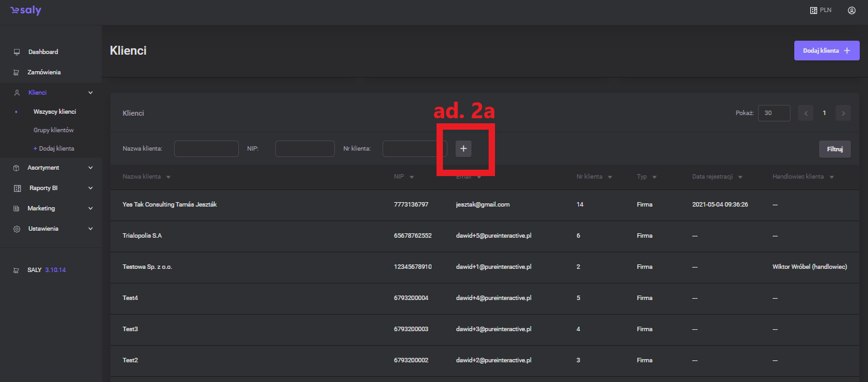
Task: Click the Saly logo in header
Action: point(25,11)
